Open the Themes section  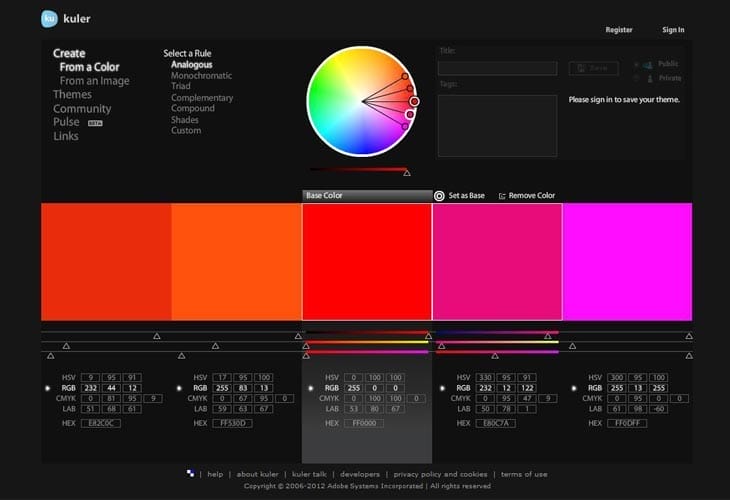[x=72, y=95]
